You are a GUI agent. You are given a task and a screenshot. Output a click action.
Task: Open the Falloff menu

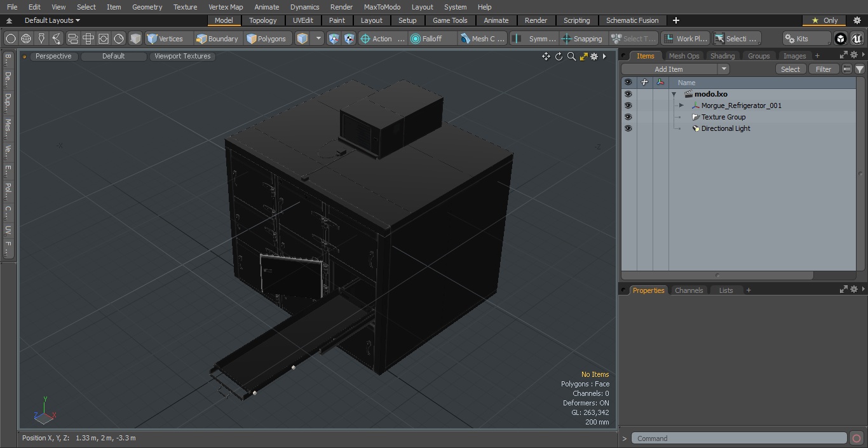pos(432,39)
